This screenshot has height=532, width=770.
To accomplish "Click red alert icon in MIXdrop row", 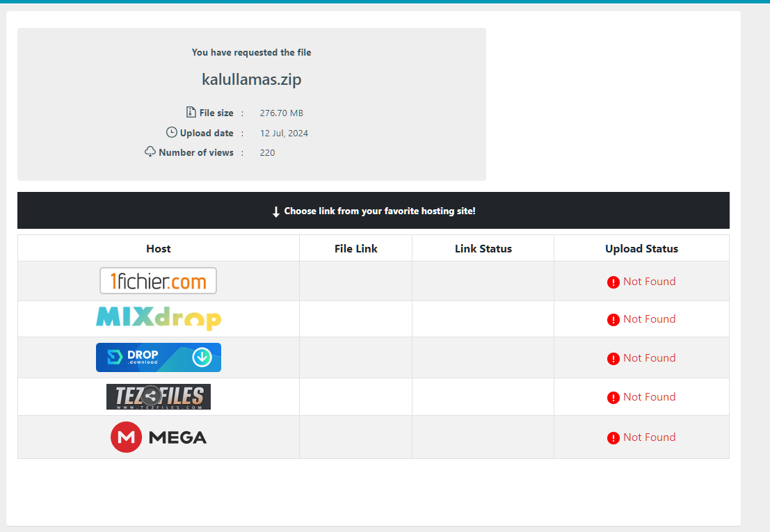I will point(613,320).
